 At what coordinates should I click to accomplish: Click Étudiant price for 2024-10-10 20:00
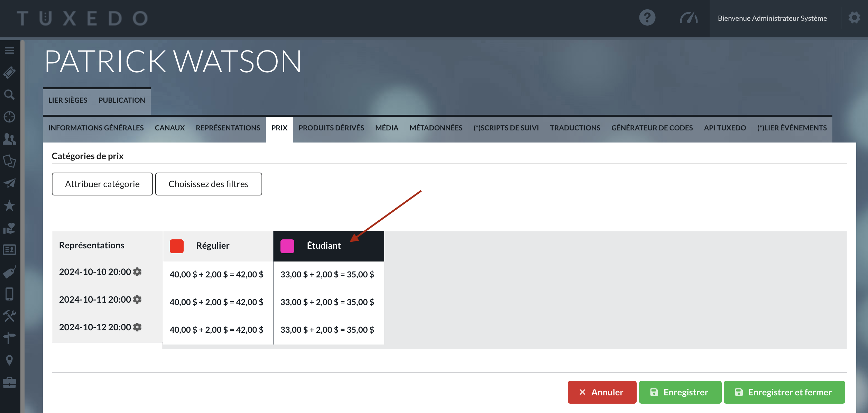tap(327, 275)
